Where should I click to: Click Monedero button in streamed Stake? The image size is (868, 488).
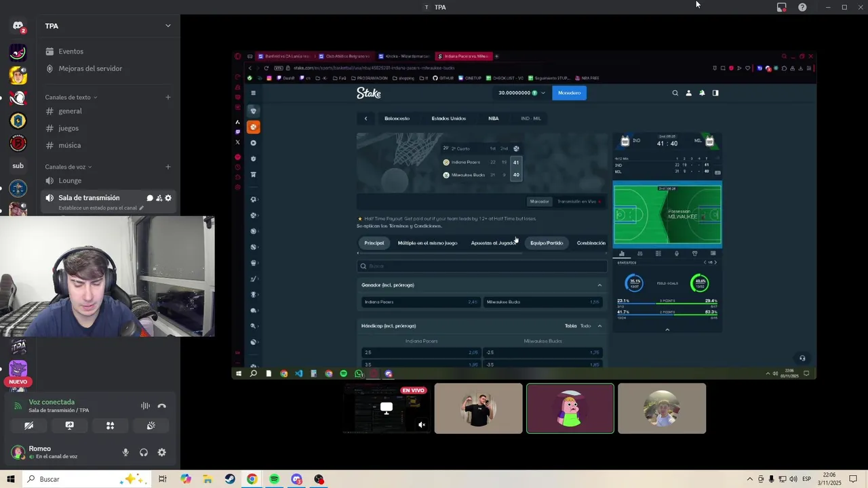pyautogui.click(x=569, y=93)
